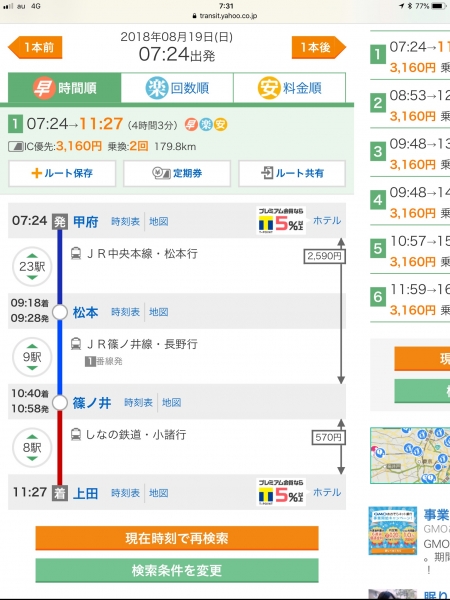The image size is (450, 600).
Task: Click the train icon for しなの鉄道
Action: [76, 435]
